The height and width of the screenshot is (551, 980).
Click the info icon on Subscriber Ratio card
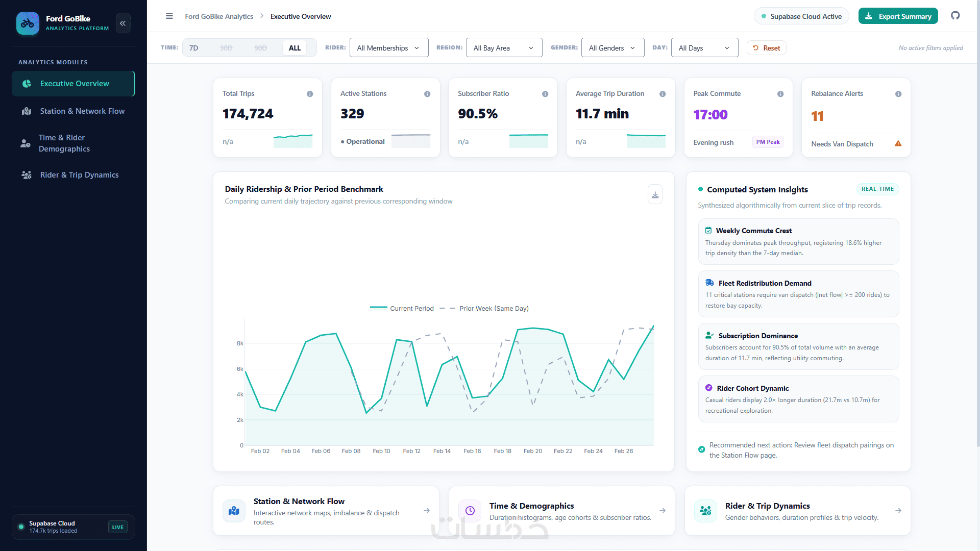tap(545, 94)
